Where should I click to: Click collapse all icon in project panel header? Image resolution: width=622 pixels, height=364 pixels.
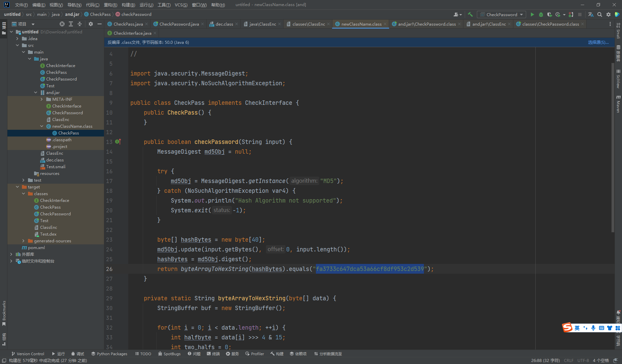pos(80,24)
